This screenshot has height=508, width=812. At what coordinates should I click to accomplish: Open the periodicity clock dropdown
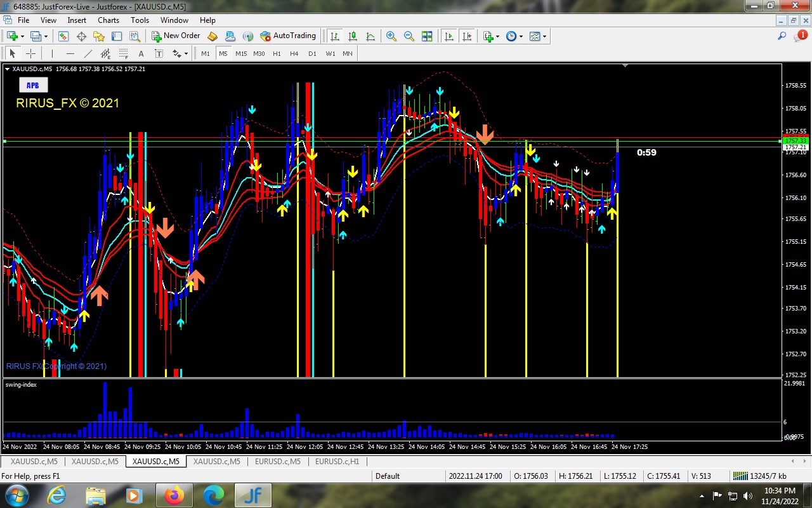521,36
